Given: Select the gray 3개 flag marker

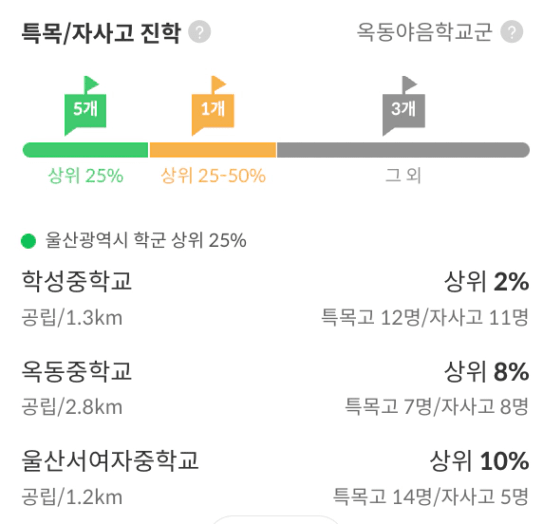Looking at the screenshot, I should 404,106.
